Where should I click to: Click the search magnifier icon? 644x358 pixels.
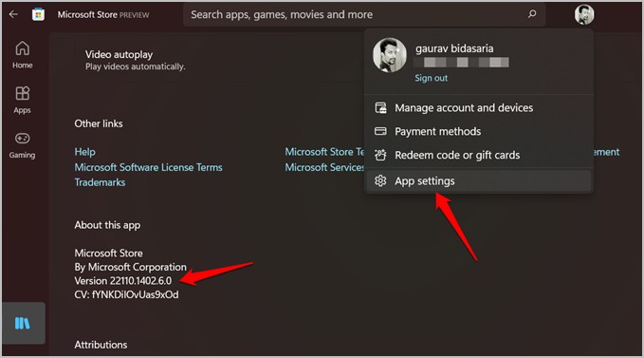click(x=532, y=14)
